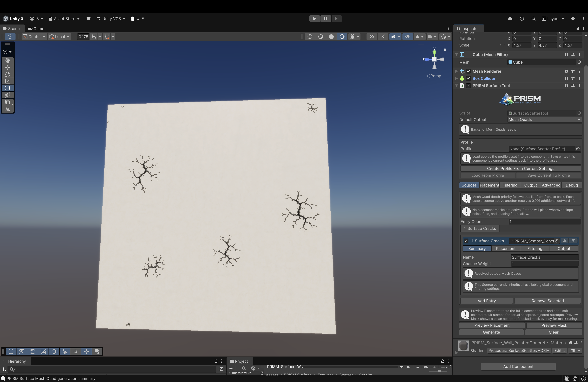Screen dimensions: 588x382
Task: Click the Pause button
Action: pos(325,18)
